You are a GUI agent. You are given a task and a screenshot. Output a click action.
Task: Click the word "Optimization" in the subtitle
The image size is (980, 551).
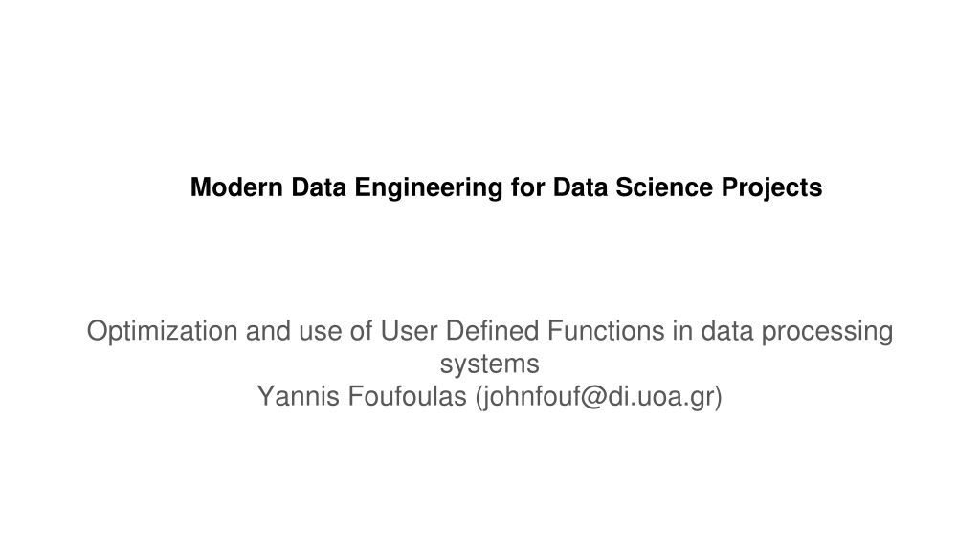(162, 331)
